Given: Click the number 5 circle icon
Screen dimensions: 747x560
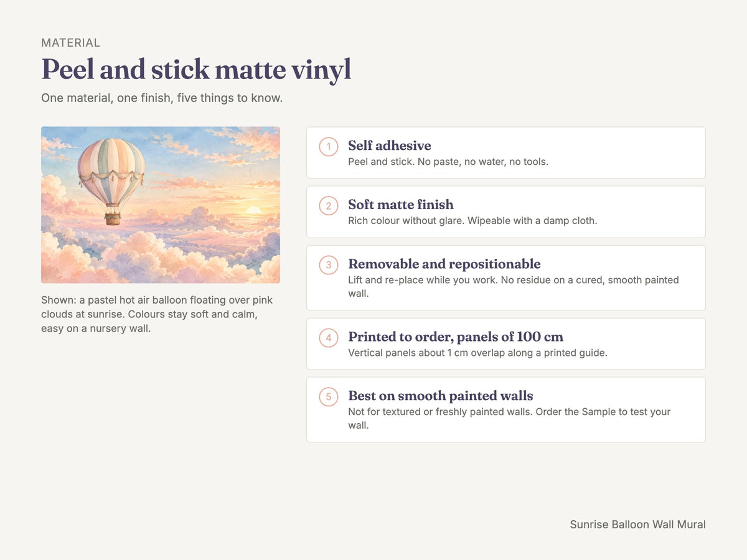Looking at the screenshot, I should pos(329,397).
